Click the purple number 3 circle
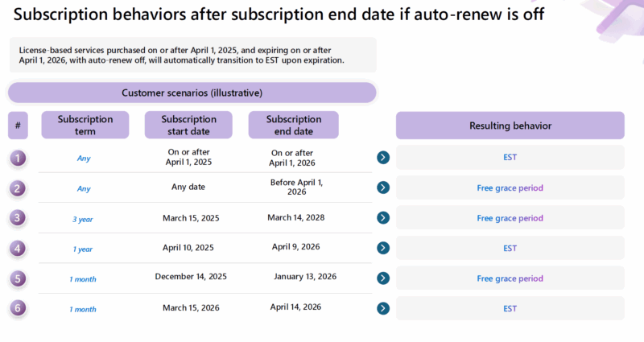 19,218
